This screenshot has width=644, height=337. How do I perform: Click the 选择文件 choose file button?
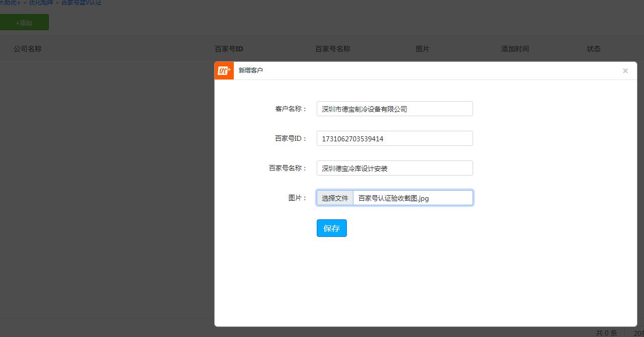point(335,198)
